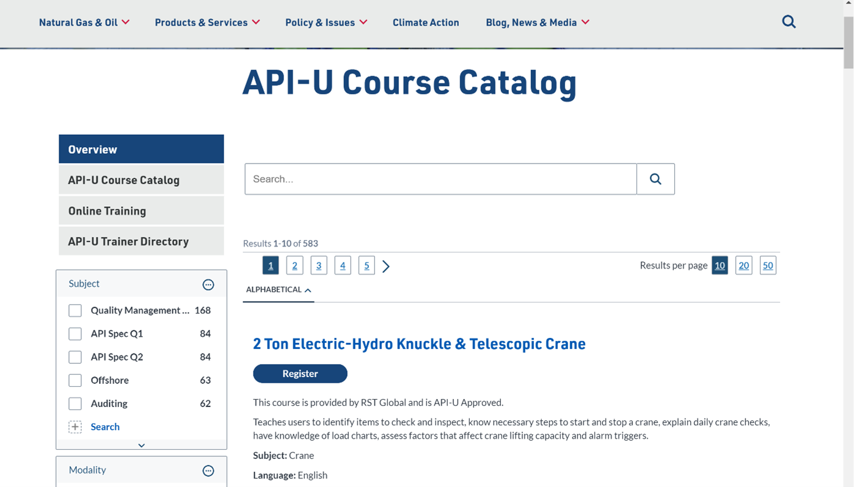Screen dimensions: 868x487
Task: Jump to results page 4
Action: [343, 265]
